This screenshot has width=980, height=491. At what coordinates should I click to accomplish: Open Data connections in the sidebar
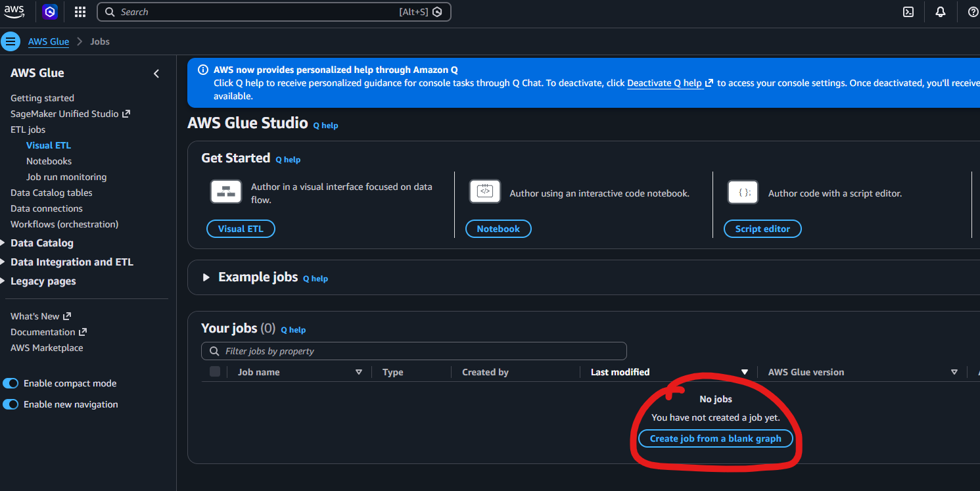[x=47, y=208]
